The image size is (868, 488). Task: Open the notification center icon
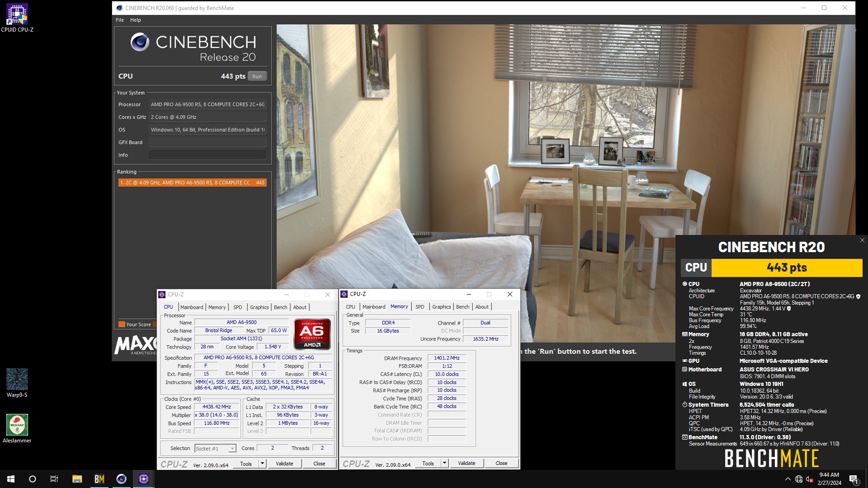[x=854, y=479]
